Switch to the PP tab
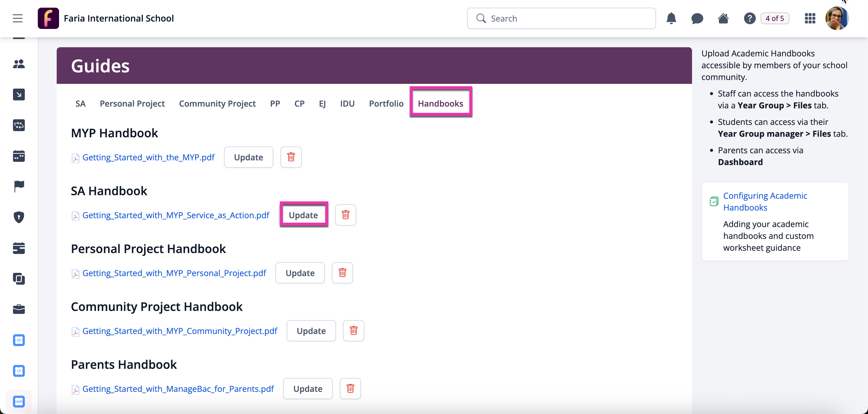Viewport: 868px width, 414px height. tap(275, 103)
